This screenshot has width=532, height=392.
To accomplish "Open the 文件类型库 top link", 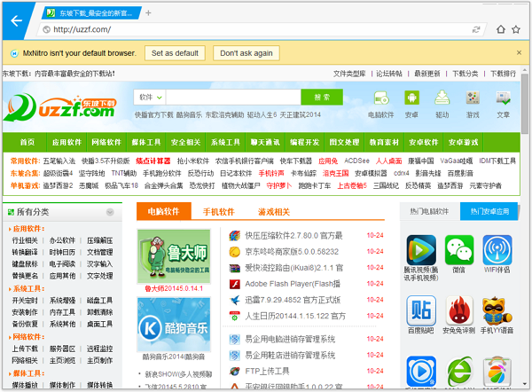I will [x=349, y=74].
